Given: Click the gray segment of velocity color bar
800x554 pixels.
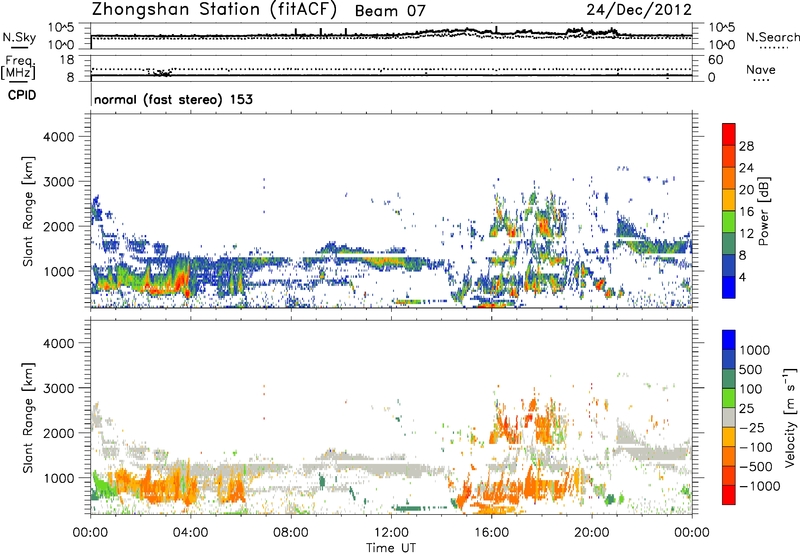Looking at the screenshot, I should (x=729, y=418).
